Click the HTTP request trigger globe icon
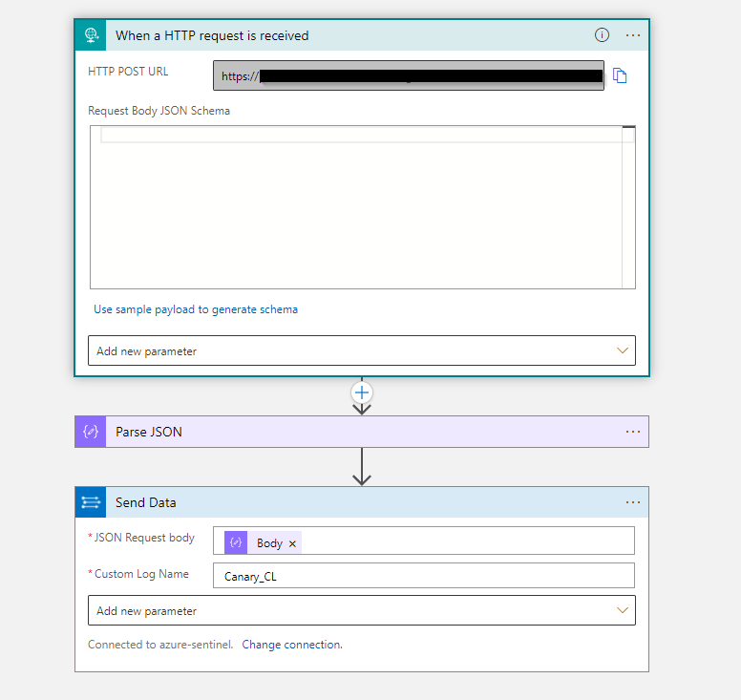741x700 pixels. tap(91, 35)
